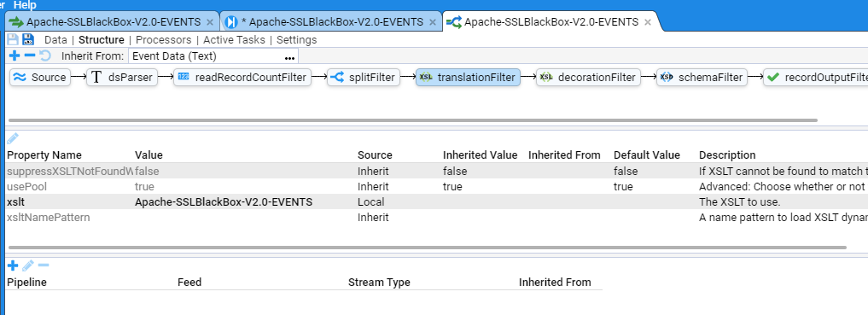Click the restore undo arrow icon
The image size is (868, 315).
pyautogui.click(x=45, y=55)
